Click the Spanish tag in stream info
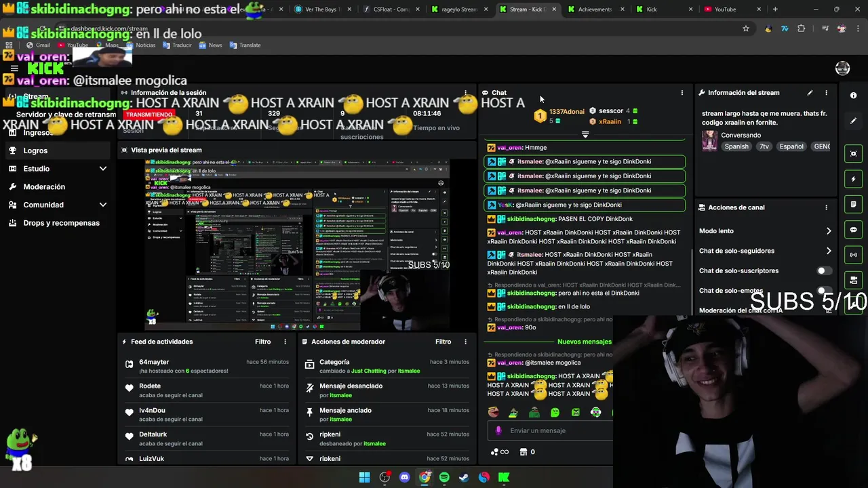868x488 pixels. click(x=736, y=146)
